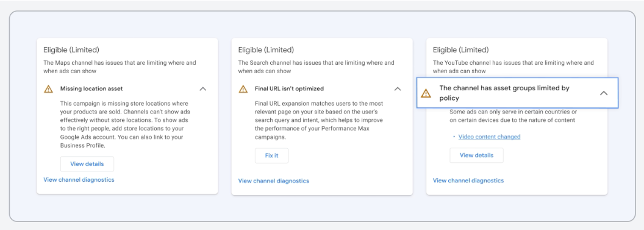The width and height of the screenshot is (644, 230).
Task: Collapse the Final URL isn't optimized section
Action: pyautogui.click(x=398, y=88)
